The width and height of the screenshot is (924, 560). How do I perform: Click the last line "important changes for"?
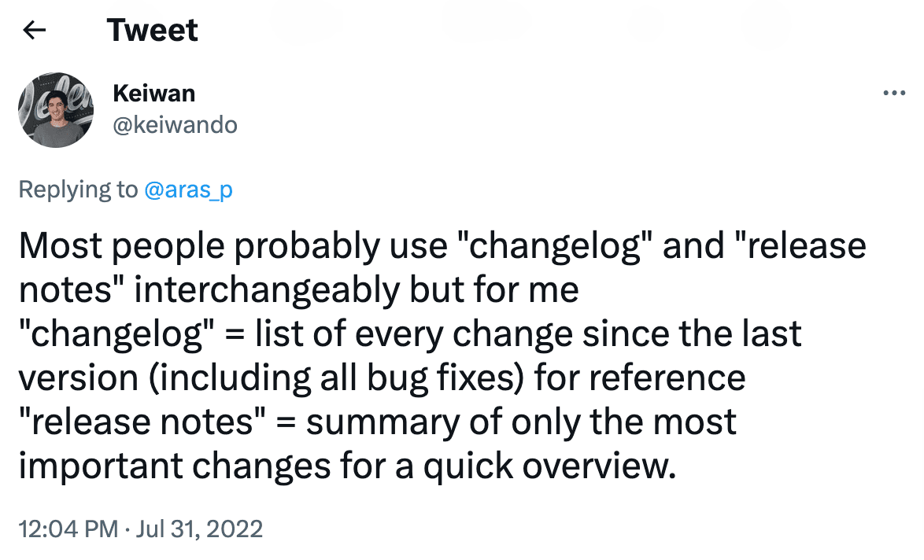346,466
